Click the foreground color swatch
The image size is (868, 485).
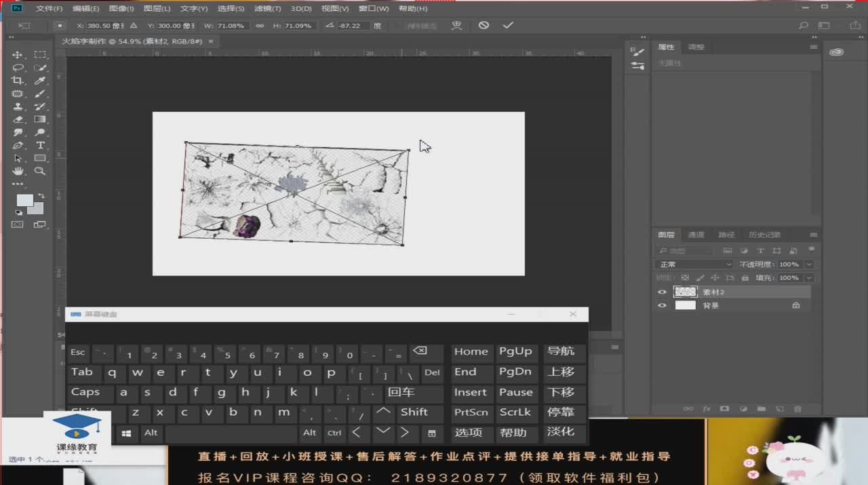(x=24, y=200)
